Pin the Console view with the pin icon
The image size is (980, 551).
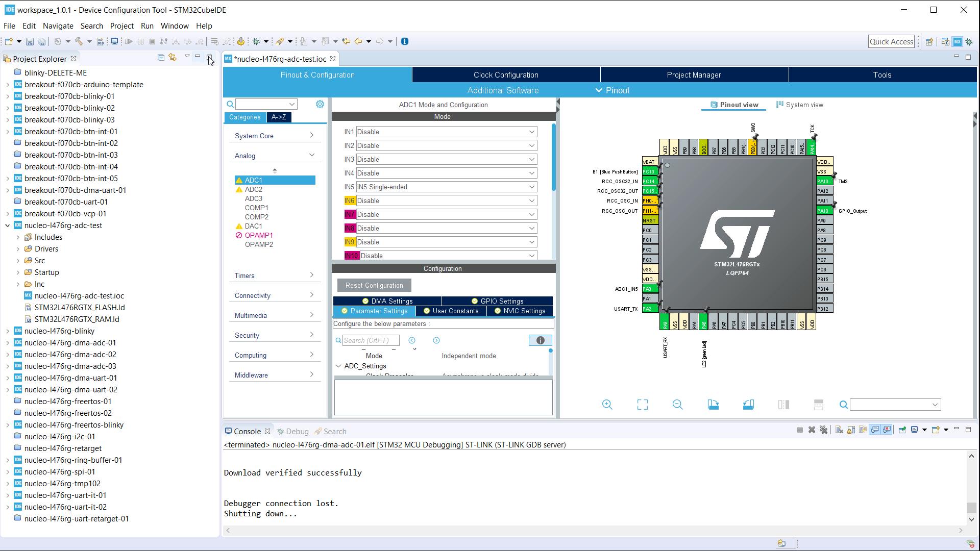(903, 430)
